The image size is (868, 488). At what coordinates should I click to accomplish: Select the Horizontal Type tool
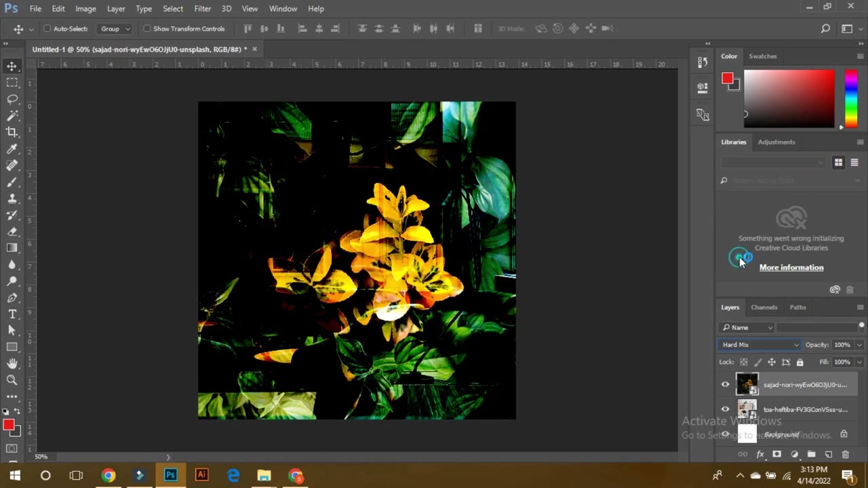(x=12, y=314)
